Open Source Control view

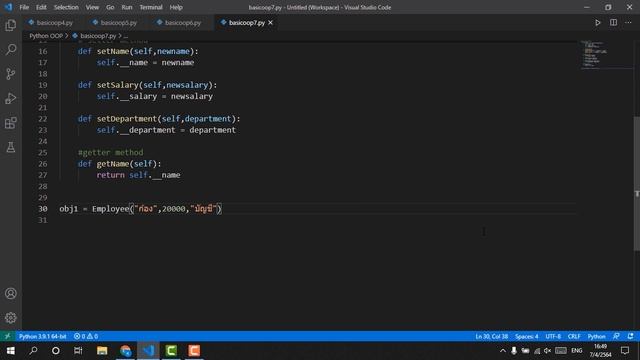[11, 74]
